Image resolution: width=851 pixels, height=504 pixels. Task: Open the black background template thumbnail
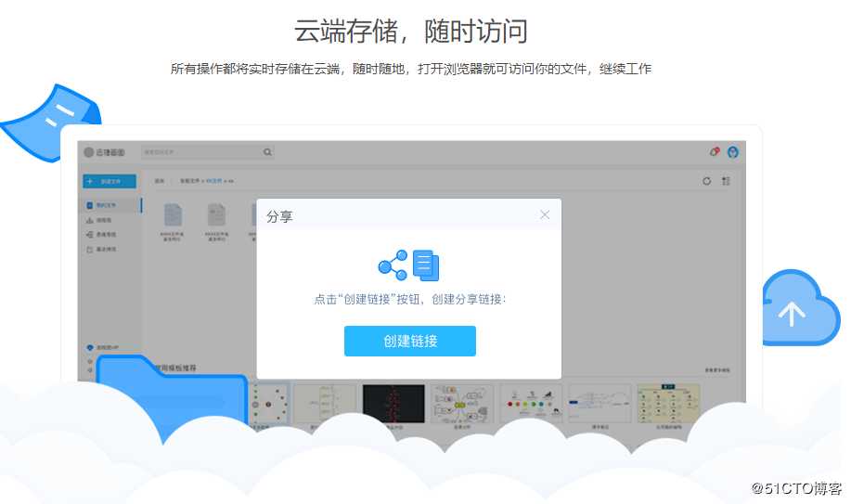pyautogui.click(x=393, y=404)
